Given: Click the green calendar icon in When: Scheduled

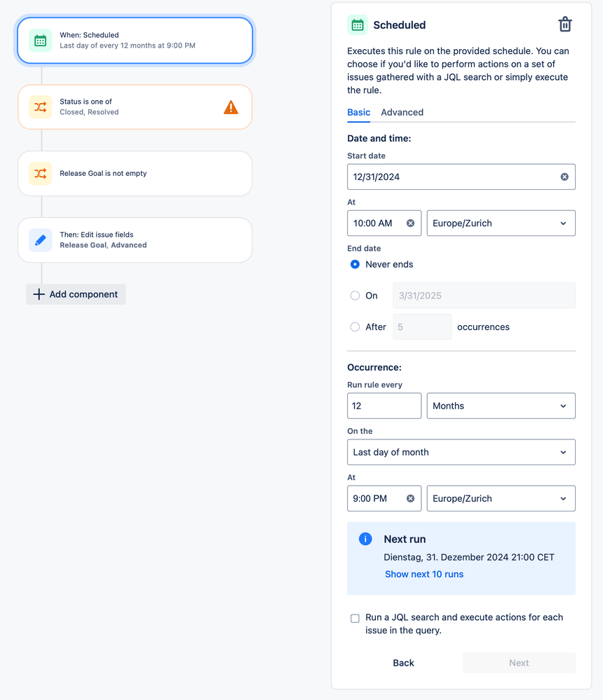Looking at the screenshot, I should click(40, 41).
